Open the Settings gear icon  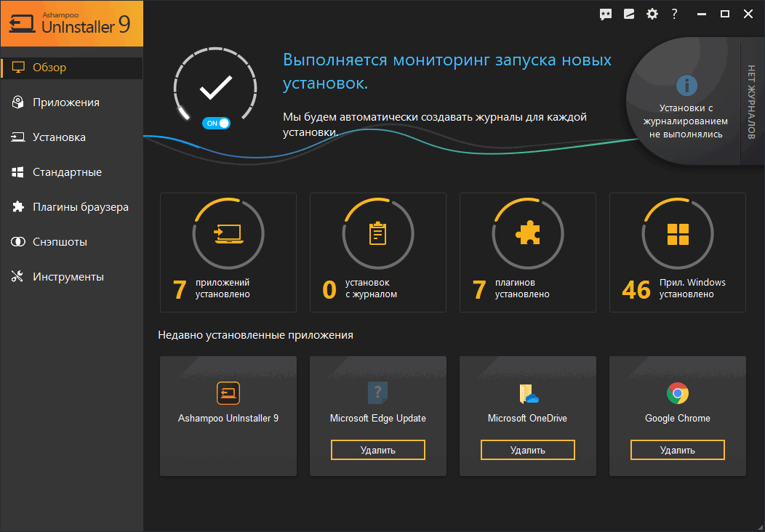tap(652, 13)
